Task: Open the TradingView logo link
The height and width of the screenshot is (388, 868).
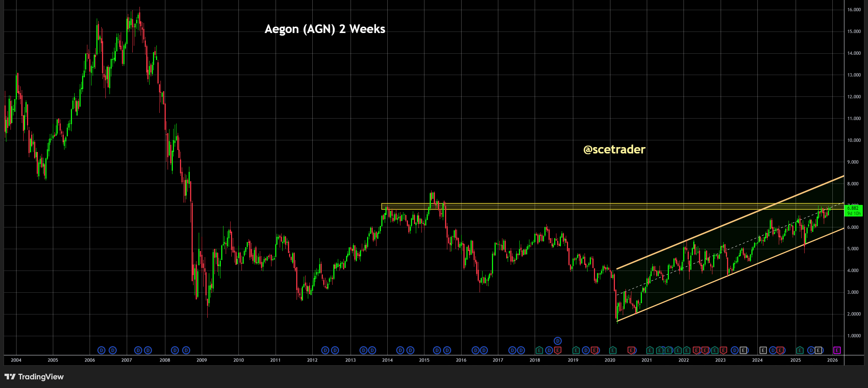Action: (x=34, y=377)
